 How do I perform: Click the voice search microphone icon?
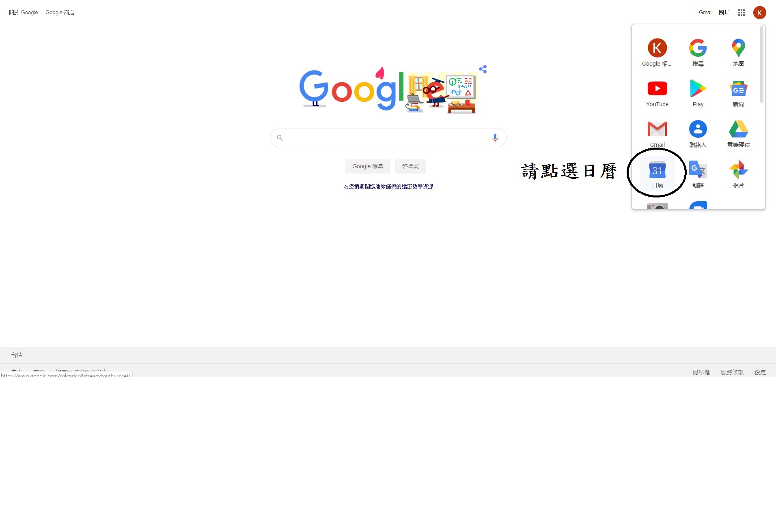coord(495,138)
